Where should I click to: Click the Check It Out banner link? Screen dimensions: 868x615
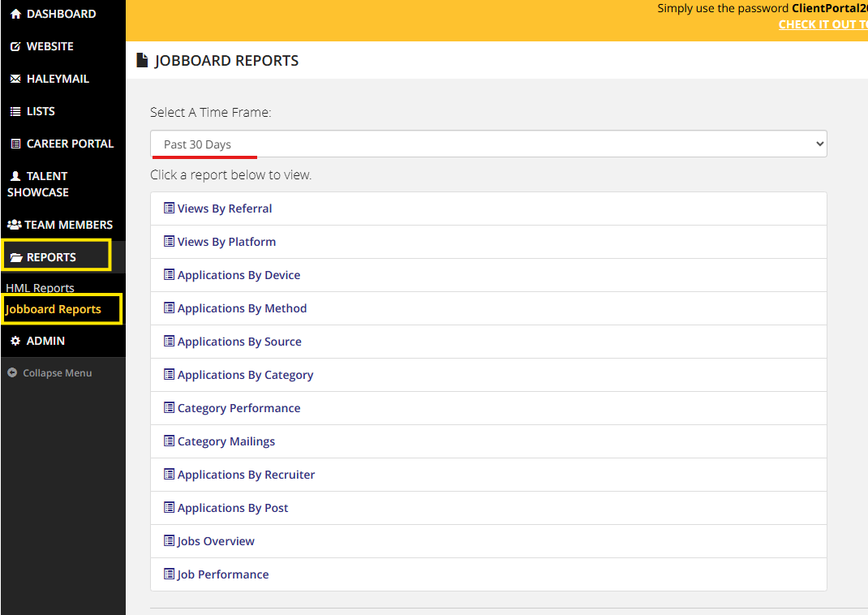(x=823, y=24)
